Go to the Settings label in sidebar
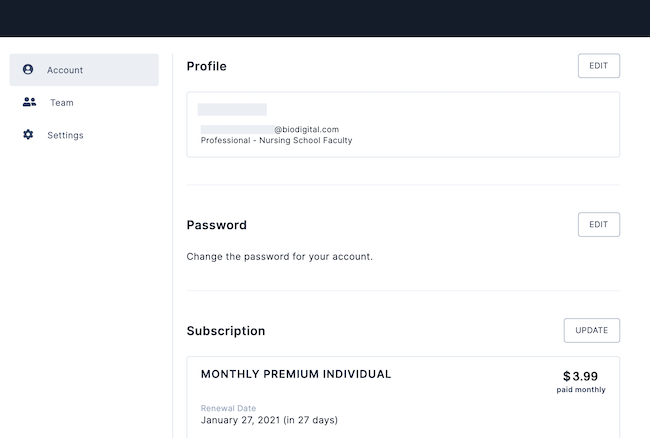The width and height of the screenshot is (650, 438). [x=65, y=135]
